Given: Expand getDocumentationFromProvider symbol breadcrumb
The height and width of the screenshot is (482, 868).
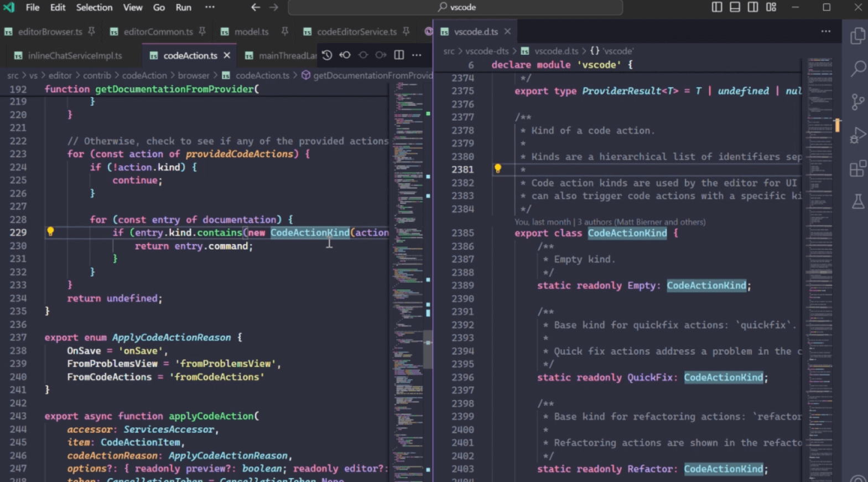Looking at the screenshot, I should 367,75.
